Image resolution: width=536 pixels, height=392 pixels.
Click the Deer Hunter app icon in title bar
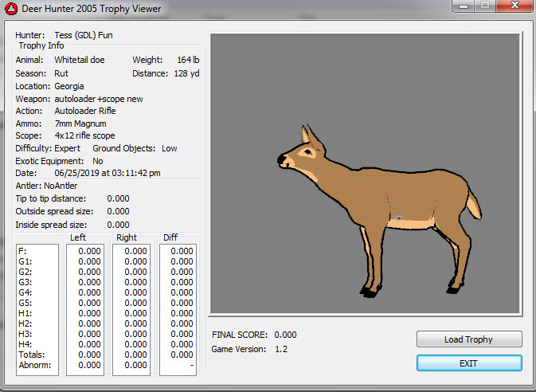(x=11, y=9)
